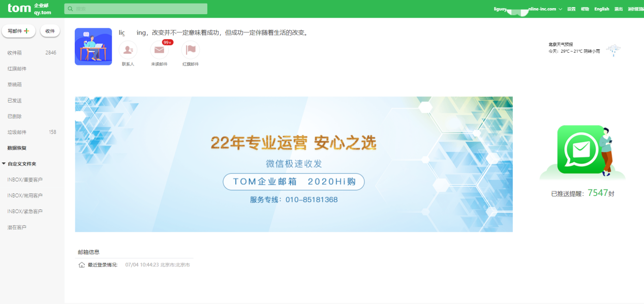
Task: Click the 07/04 10:44:23 login record
Action: 158,265
